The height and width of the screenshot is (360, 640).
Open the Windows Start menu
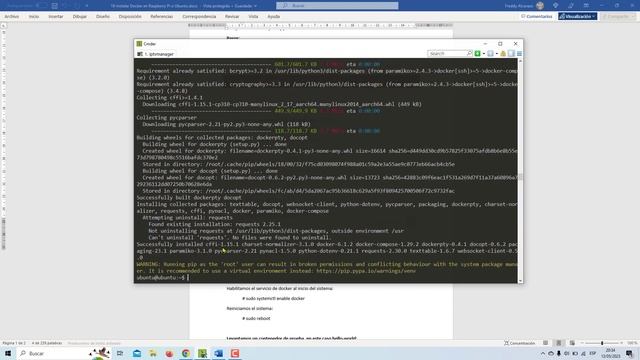[x=8, y=353]
